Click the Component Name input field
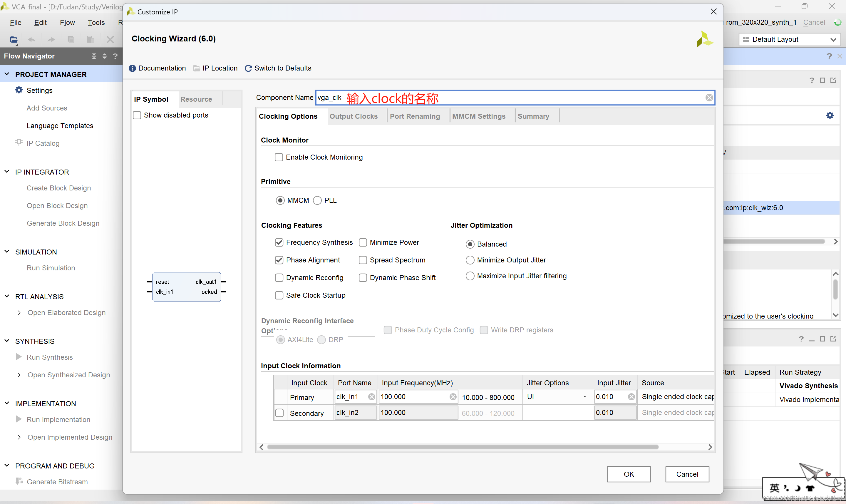Image resolution: width=846 pixels, height=504 pixels. click(x=515, y=98)
